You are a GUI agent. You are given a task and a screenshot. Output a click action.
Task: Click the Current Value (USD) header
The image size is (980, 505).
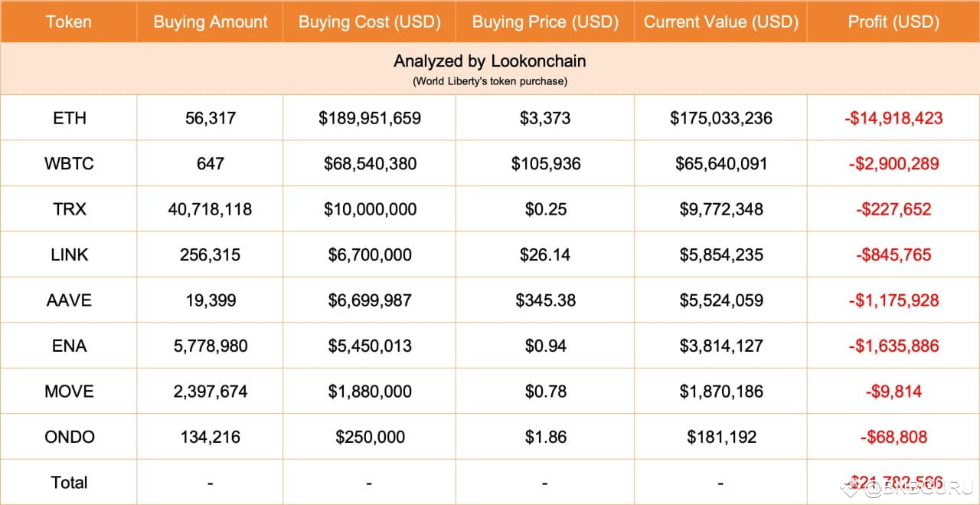720,21
